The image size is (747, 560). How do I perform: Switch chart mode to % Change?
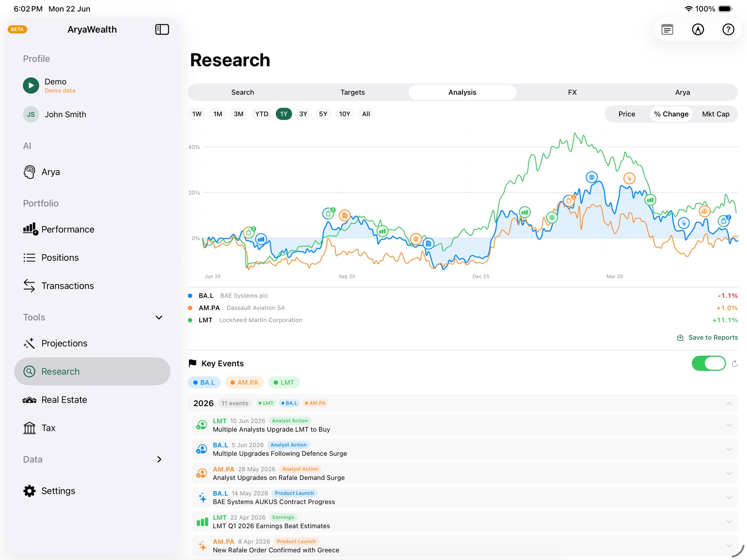tap(671, 114)
